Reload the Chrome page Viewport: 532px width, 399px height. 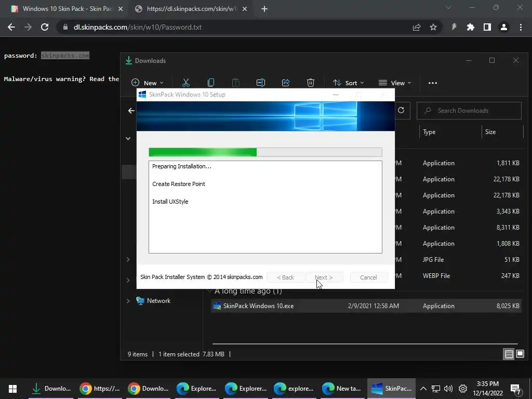[45, 27]
